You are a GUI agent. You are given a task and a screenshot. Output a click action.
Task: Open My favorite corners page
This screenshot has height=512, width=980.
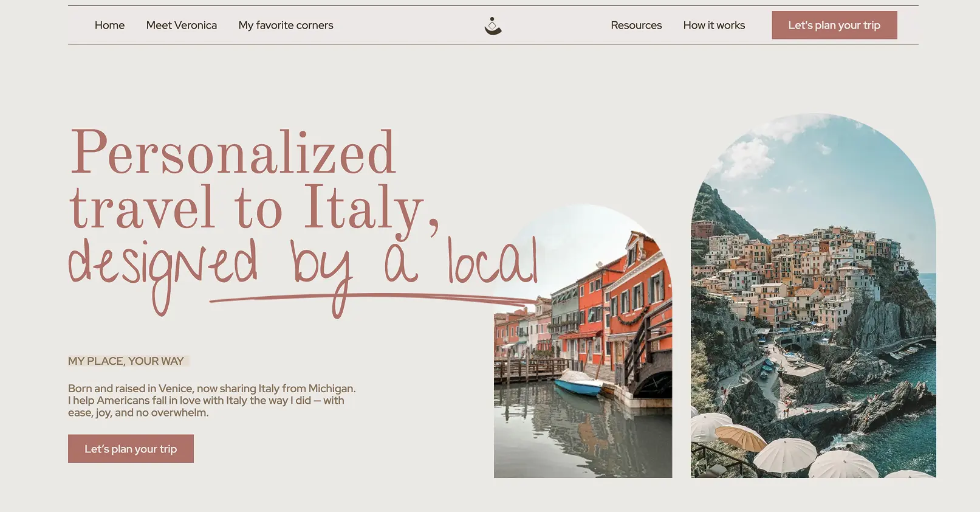(286, 25)
